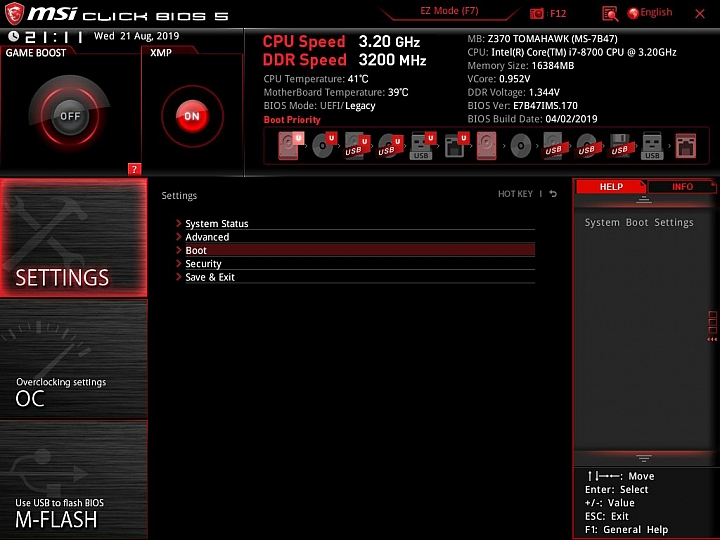This screenshot has height=540, width=720.
Task: Select the legacy hard disk boot icon
Action: [x=487, y=146]
